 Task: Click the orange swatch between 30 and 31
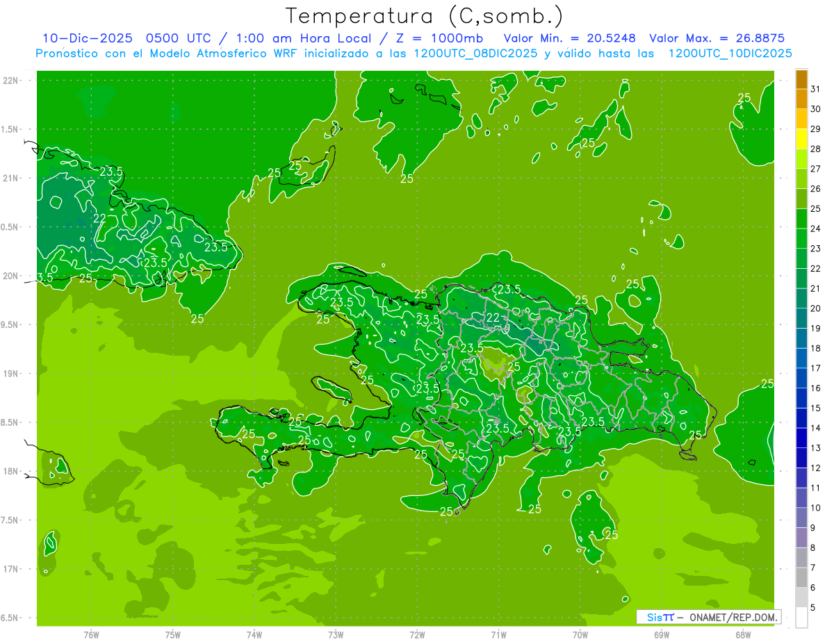click(x=801, y=99)
